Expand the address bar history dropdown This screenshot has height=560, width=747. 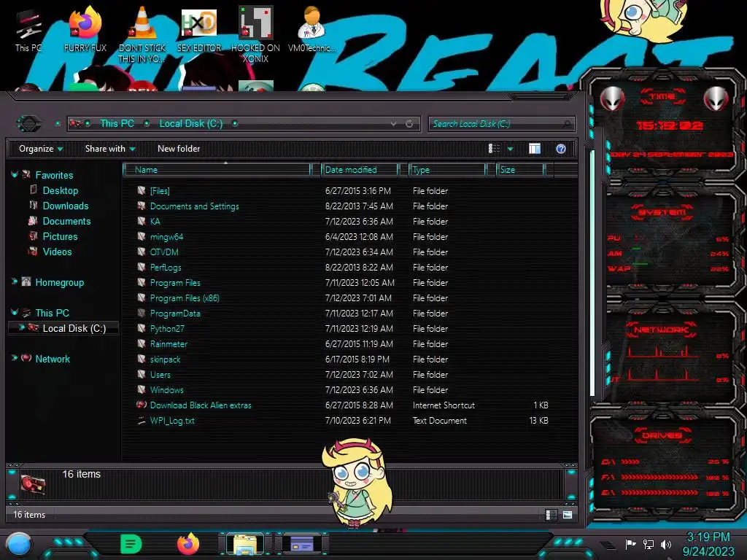pyautogui.click(x=393, y=124)
